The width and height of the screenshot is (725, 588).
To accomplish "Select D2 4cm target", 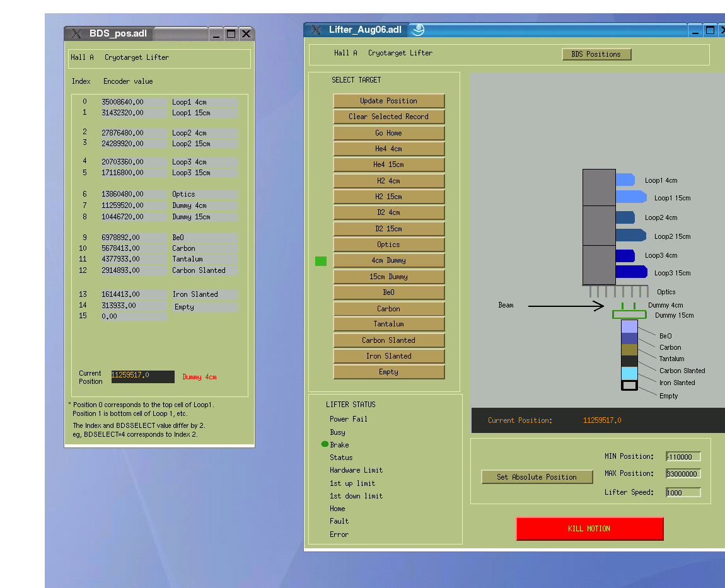I will coord(389,212).
